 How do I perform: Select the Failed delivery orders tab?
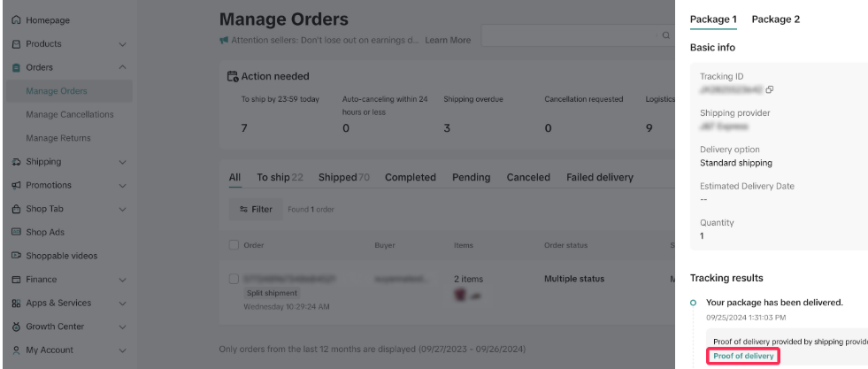pyautogui.click(x=599, y=178)
